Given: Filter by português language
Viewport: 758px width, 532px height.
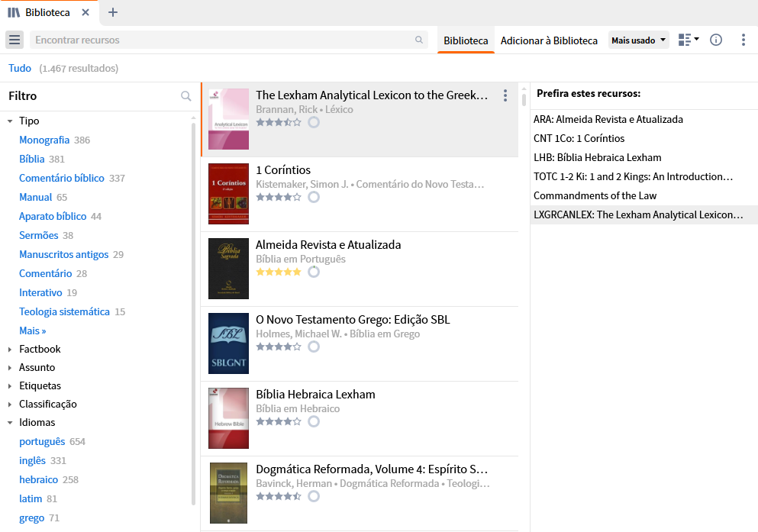Looking at the screenshot, I should (x=42, y=442).
